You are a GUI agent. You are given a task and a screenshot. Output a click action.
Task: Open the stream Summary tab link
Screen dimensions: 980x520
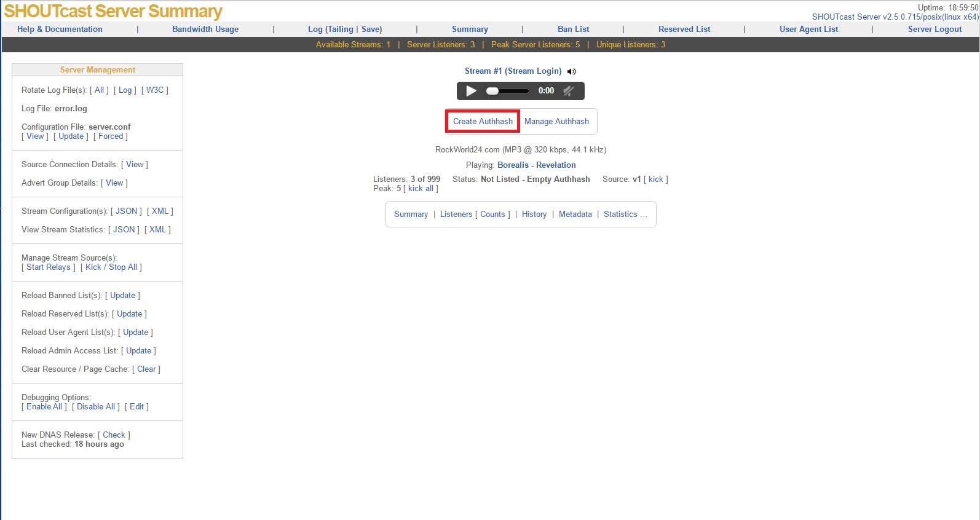(x=411, y=214)
